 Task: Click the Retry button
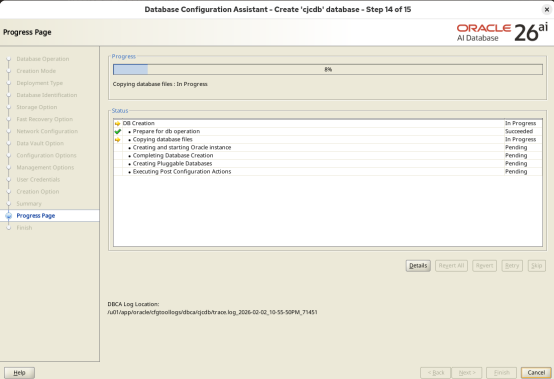coord(512,266)
